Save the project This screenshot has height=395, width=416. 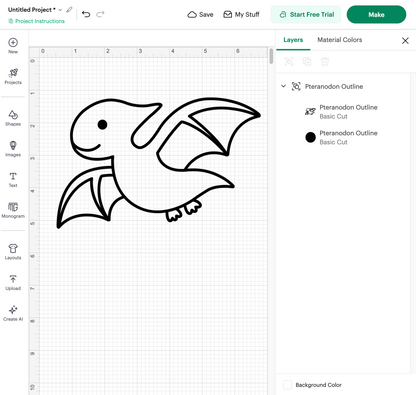[x=200, y=14]
